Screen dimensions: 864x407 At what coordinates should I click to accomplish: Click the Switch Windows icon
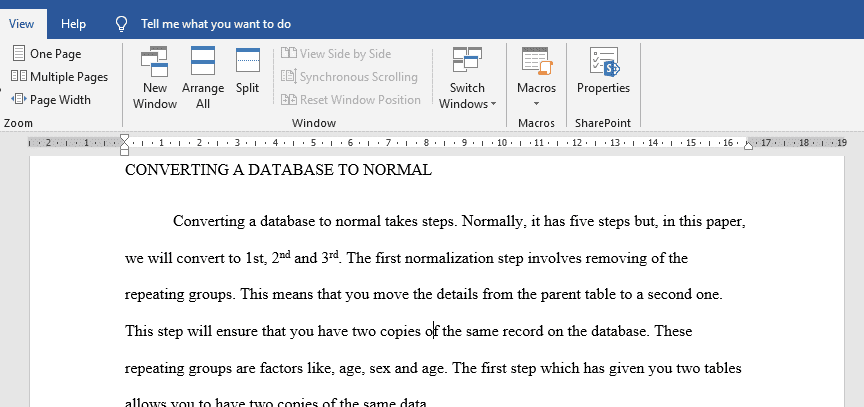tap(467, 61)
